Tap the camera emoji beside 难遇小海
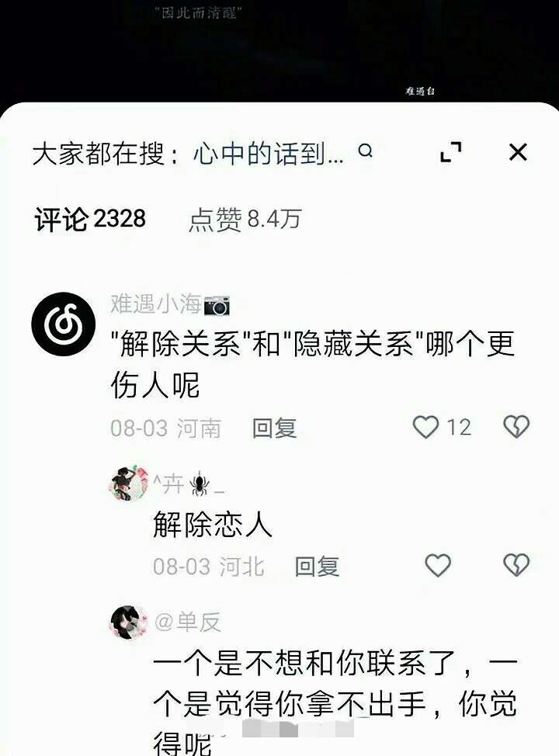This screenshot has height=756, width=559. tap(217, 305)
